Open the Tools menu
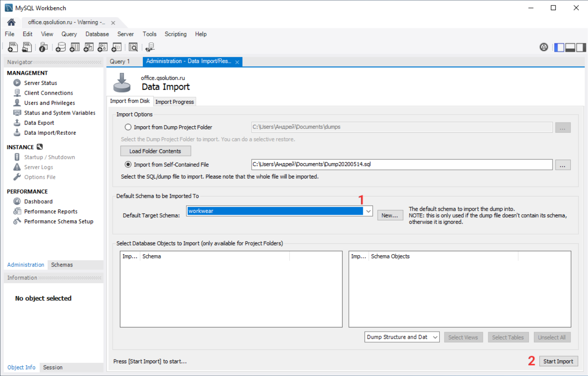The width and height of the screenshot is (588, 376). [150, 34]
